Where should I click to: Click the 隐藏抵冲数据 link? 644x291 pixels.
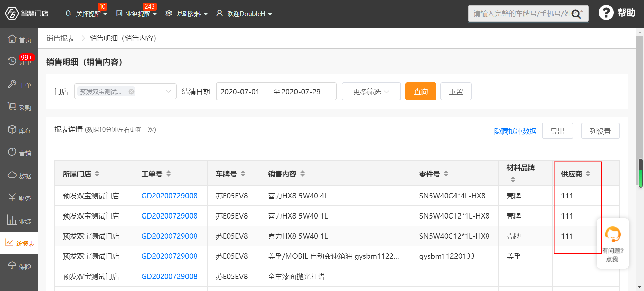tap(515, 131)
